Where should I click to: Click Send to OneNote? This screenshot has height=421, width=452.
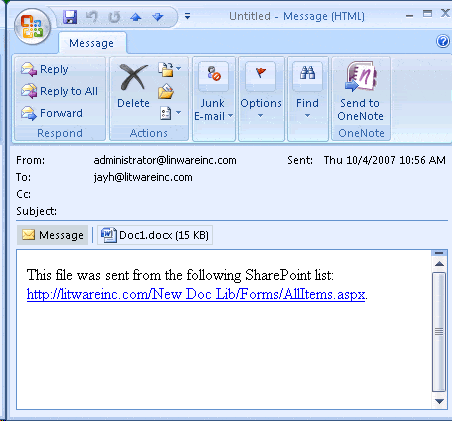[360, 92]
